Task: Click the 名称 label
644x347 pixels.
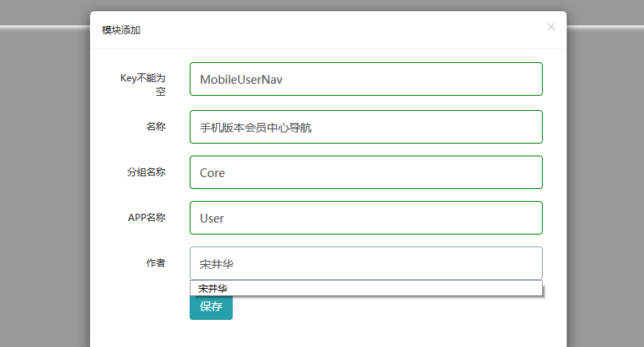Action: coord(155,127)
